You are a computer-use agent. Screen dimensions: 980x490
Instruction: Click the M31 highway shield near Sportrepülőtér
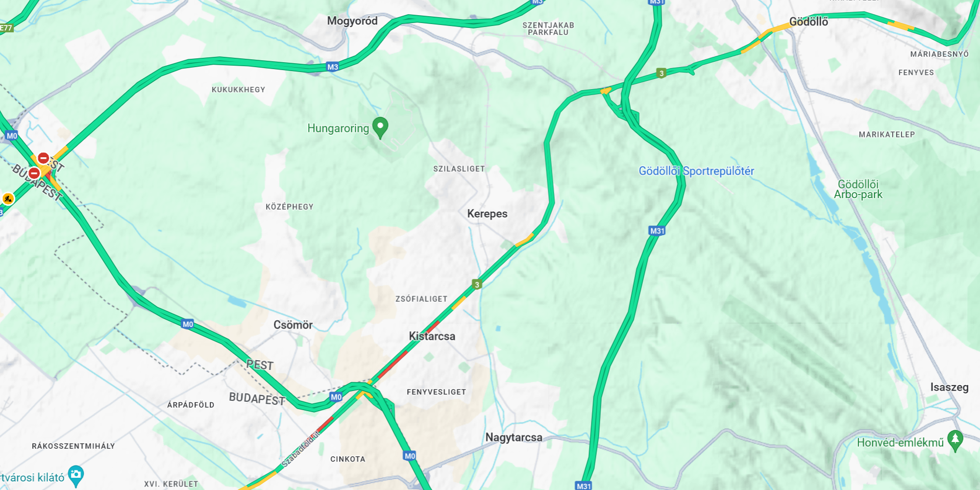click(x=657, y=231)
